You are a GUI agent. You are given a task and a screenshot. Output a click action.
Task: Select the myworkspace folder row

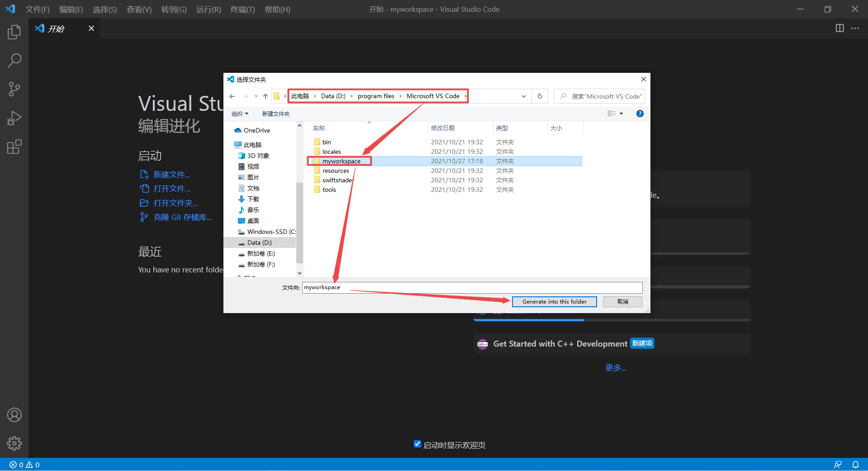[x=445, y=161]
